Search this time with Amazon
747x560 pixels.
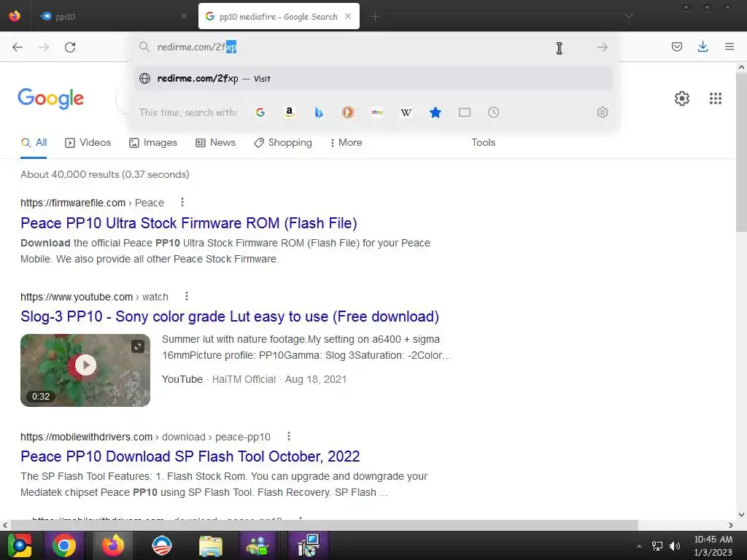tap(289, 112)
